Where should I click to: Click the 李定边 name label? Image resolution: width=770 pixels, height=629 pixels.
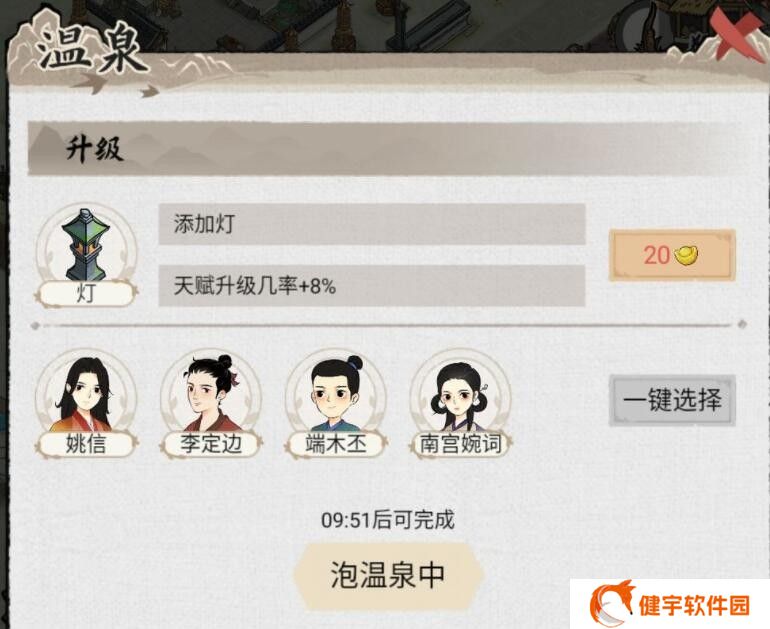211,444
